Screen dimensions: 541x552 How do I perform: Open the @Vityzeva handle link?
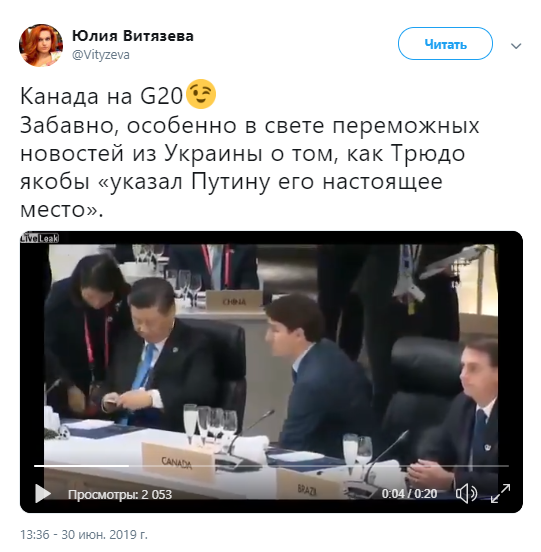click(101, 55)
